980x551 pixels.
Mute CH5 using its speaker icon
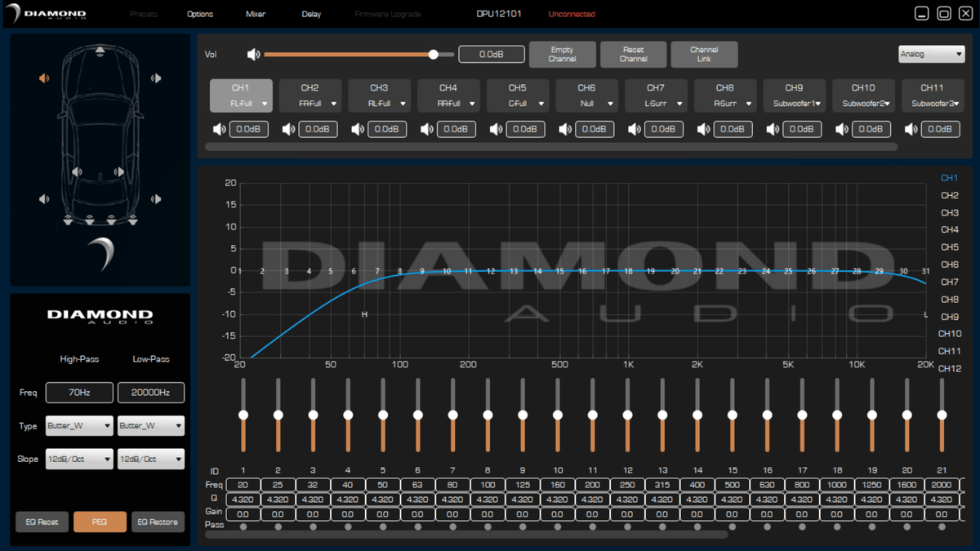coord(496,129)
